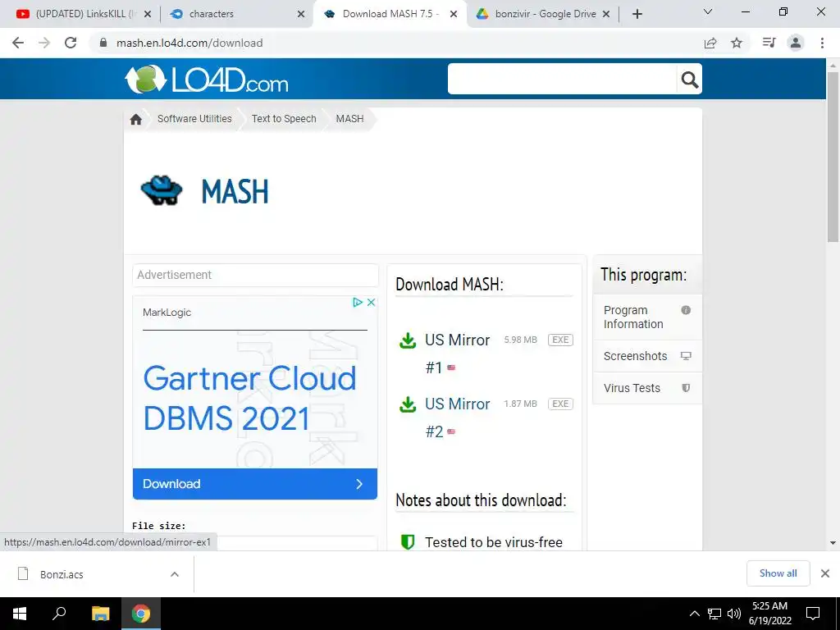Open the tab search dropdown arrow
840x630 pixels.
click(x=708, y=11)
